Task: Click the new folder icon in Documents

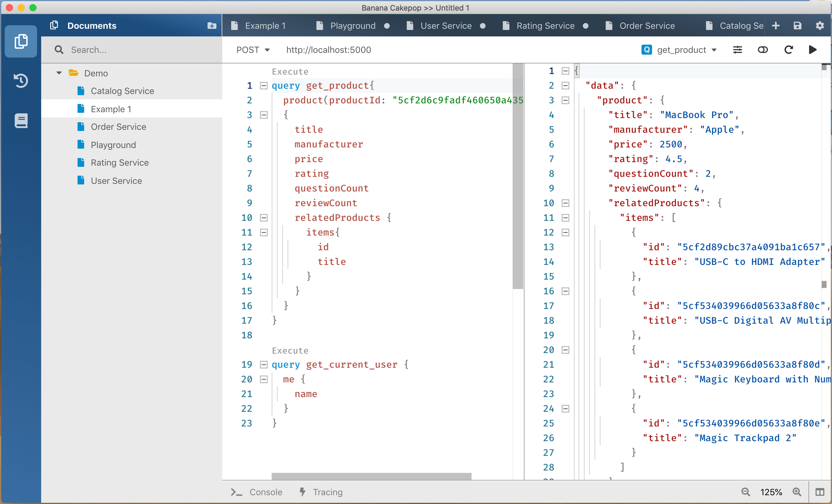Action: click(212, 26)
